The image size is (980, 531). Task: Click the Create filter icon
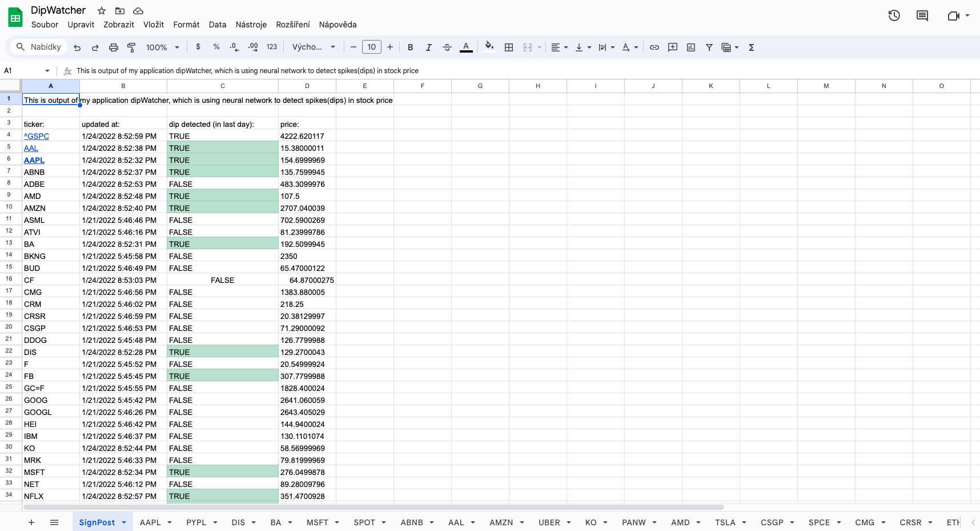(709, 47)
